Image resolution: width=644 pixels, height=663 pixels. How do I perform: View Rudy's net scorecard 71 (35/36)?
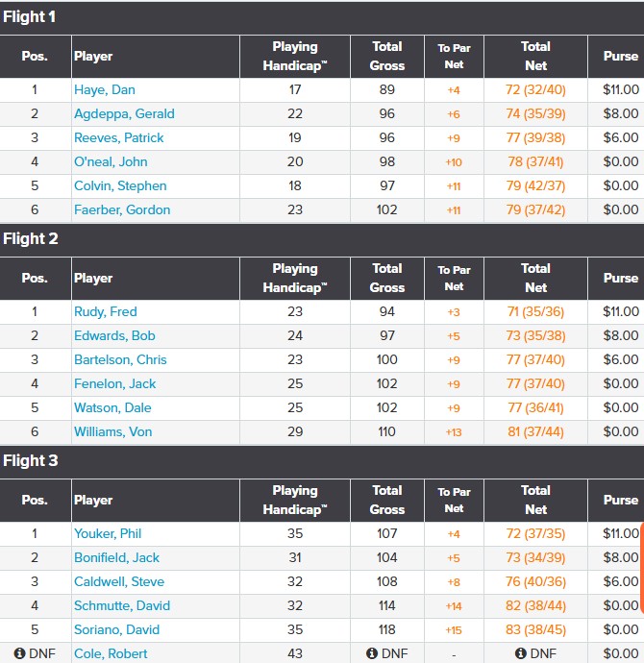pyautogui.click(x=535, y=311)
